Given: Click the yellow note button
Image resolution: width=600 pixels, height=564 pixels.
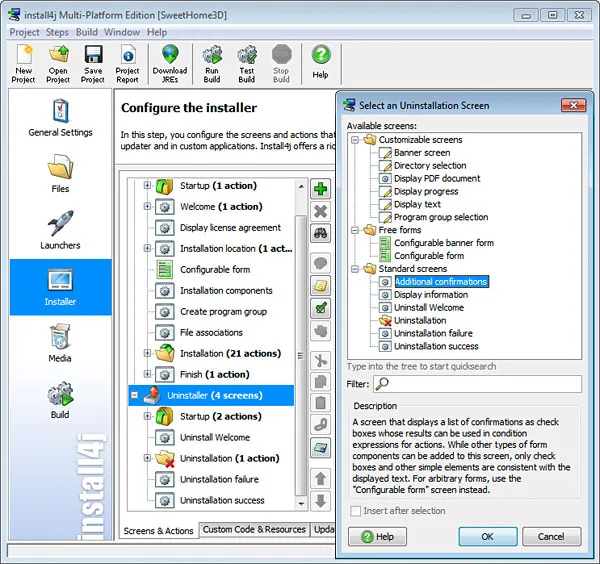Looking at the screenshot, I should click(321, 285).
